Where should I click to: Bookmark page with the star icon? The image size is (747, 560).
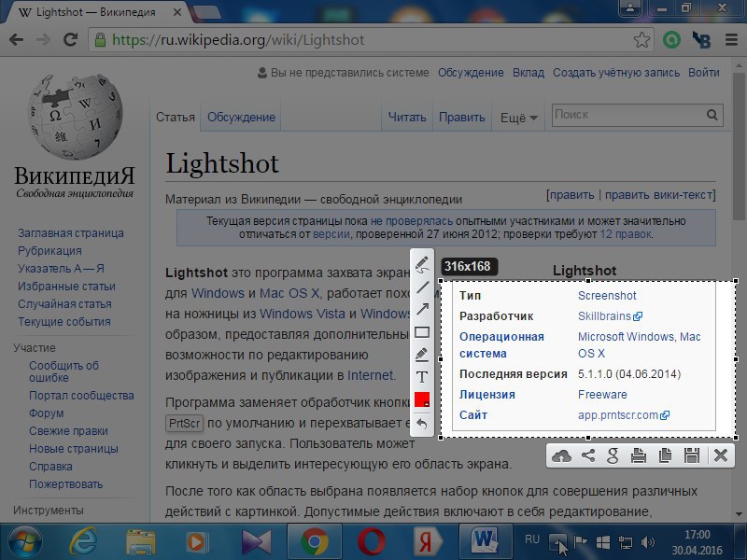pyautogui.click(x=641, y=40)
